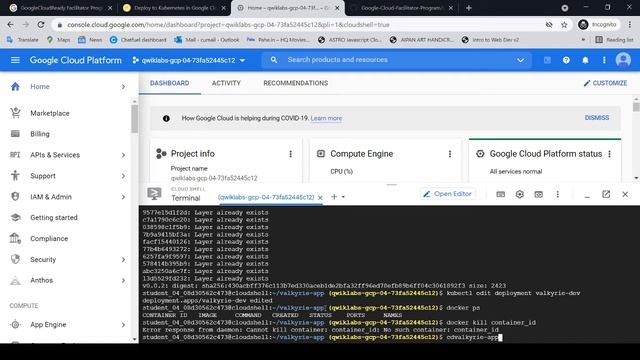Viewport: 640px width, 360px height.
Task: Click the Search products and resources field
Action: (x=396, y=60)
